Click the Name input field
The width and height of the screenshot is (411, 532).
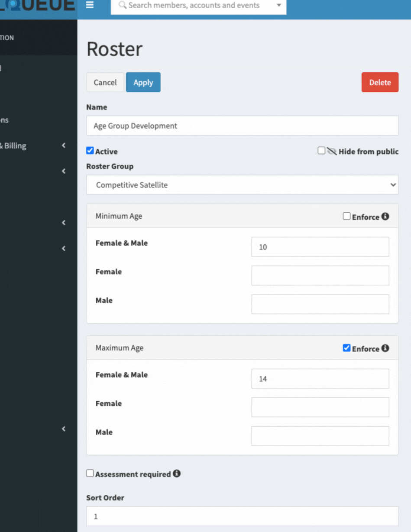(x=242, y=126)
